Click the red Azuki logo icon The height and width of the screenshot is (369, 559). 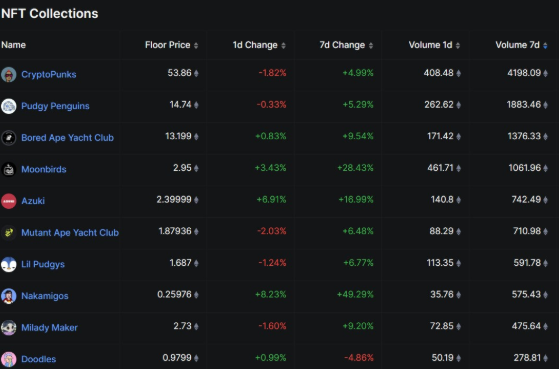point(9,201)
